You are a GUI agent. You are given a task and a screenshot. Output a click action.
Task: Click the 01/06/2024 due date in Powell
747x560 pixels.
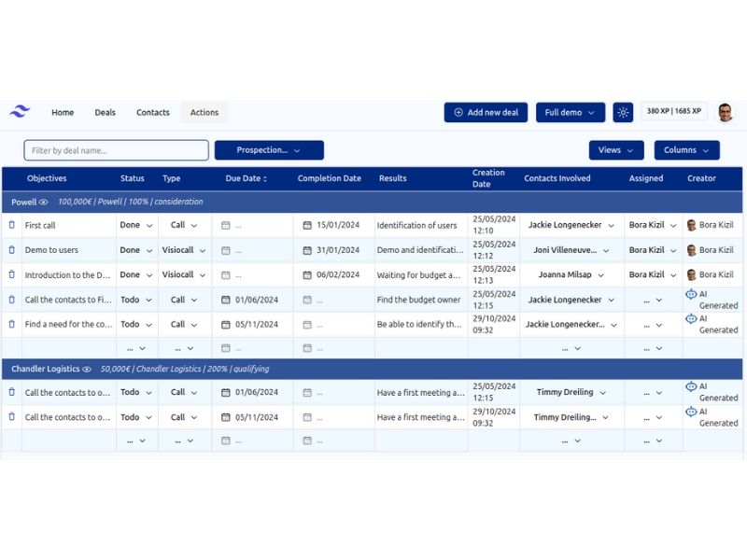256,300
